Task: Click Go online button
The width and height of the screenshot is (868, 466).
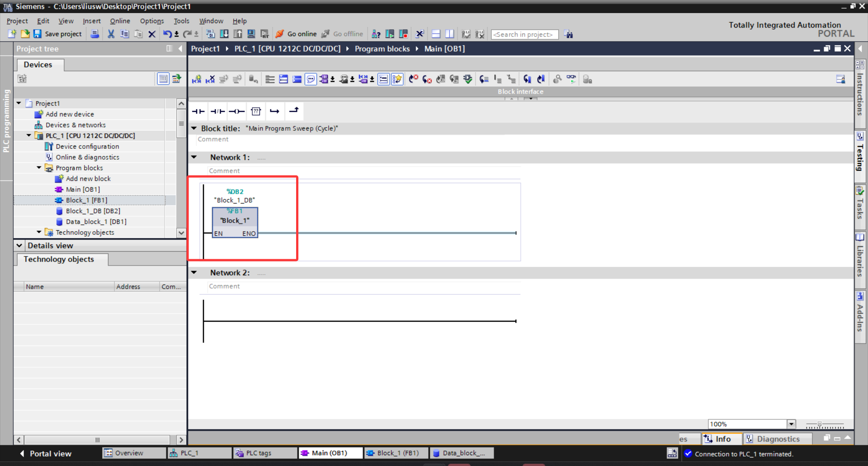Action: pos(296,34)
